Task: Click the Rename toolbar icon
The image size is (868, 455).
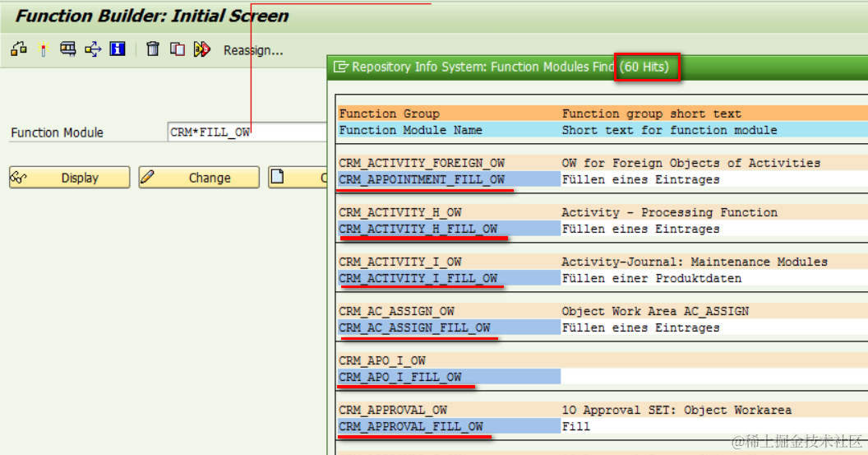Action: coord(202,49)
